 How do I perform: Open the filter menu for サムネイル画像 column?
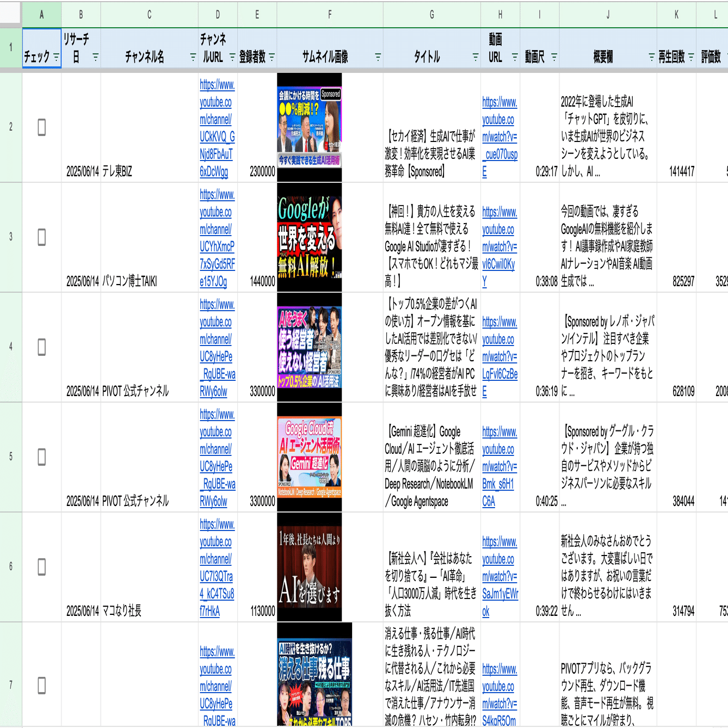[378, 57]
